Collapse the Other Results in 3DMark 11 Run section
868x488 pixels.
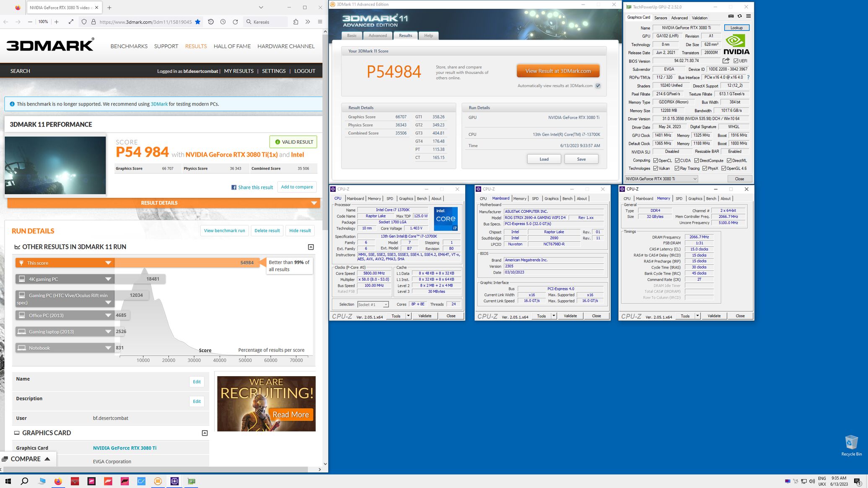click(x=311, y=247)
